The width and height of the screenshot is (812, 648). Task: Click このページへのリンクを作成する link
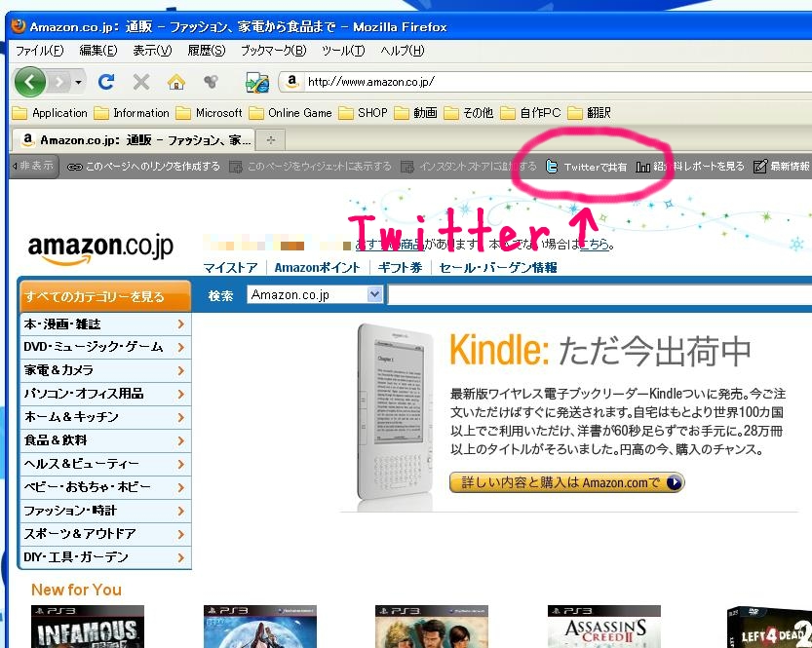pyautogui.click(x=153, y=166)
